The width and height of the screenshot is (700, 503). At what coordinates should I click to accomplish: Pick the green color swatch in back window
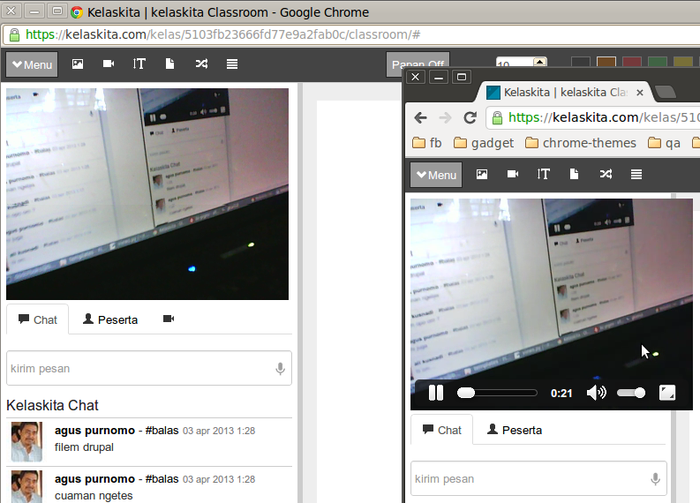coord(657,62)
